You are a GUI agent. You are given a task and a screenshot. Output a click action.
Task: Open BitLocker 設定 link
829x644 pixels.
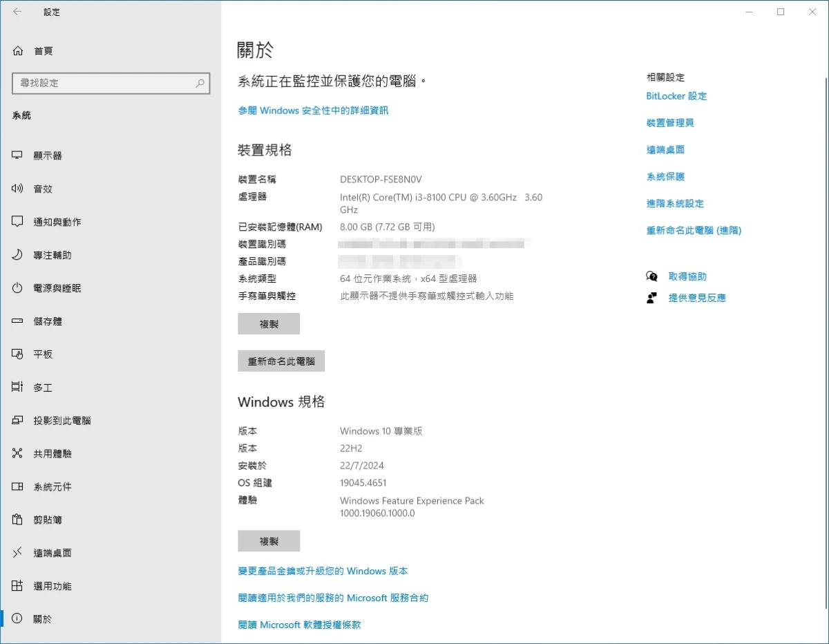point(676,96)
